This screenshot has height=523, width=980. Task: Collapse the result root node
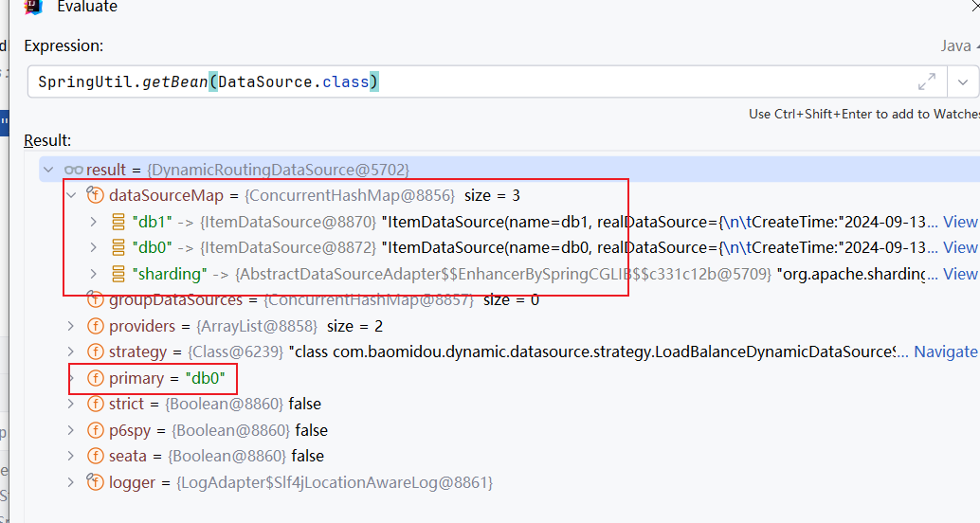[x=48, y=170]
